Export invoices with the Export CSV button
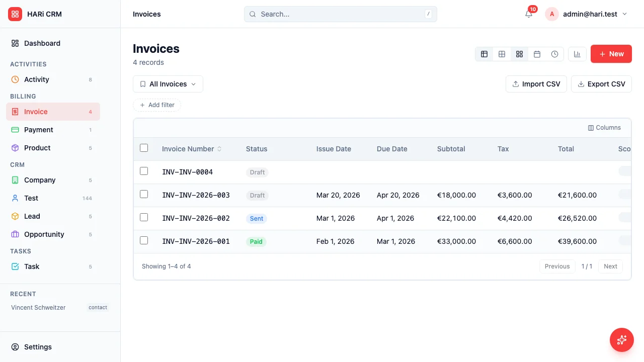Viewport: 644px width, 362px height. [x=601, y=84]
